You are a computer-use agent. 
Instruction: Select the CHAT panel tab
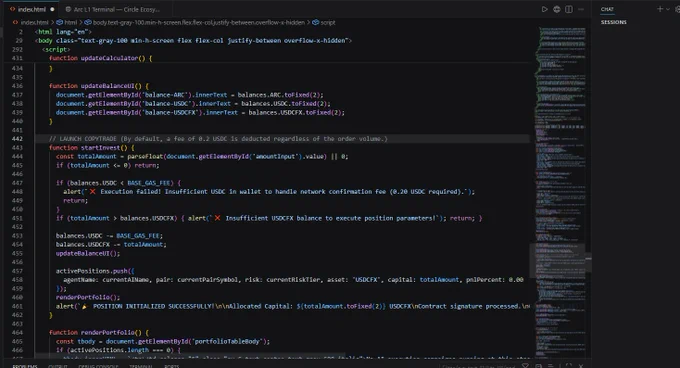pyautogui.click(x=607, y=9)
